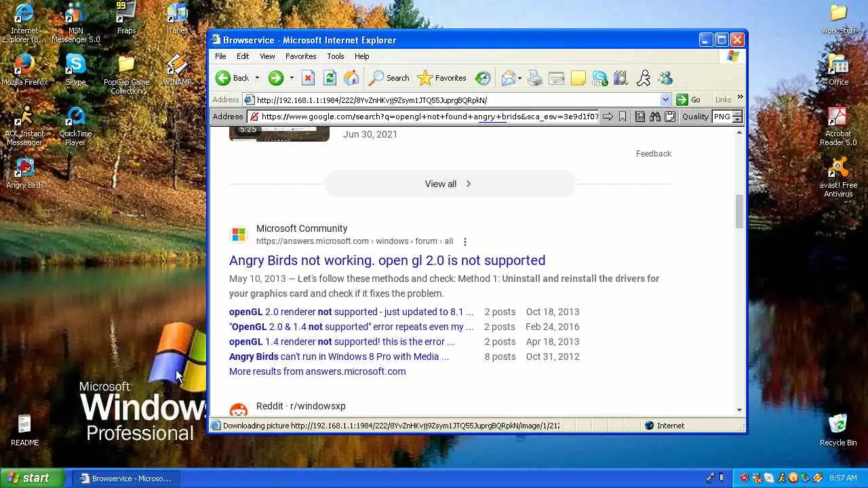868x488 pixels.
Task: Open the Tools menu
Action: (336, 56)
